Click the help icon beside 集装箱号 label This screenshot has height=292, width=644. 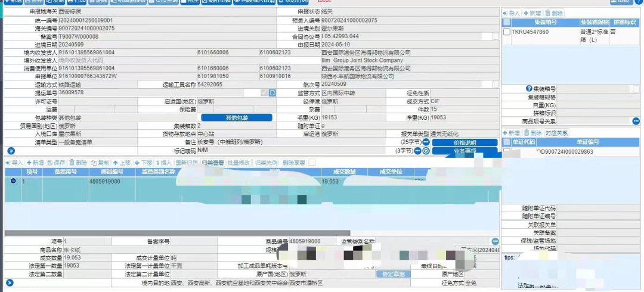pyautogui.click(x=529, y=89)
